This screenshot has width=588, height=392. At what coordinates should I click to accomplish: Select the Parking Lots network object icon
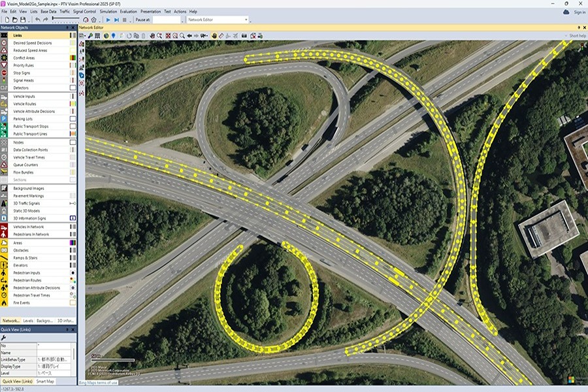click(4, 119)
